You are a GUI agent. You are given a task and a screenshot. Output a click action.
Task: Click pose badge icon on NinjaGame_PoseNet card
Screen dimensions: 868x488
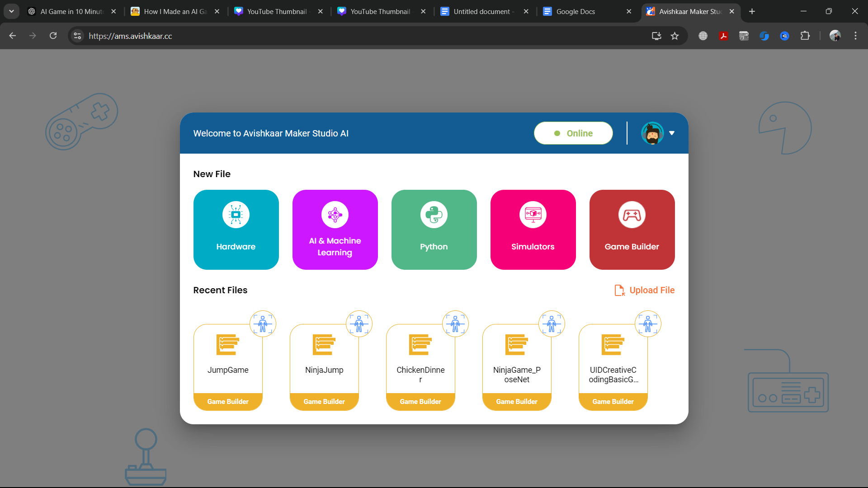[x=552, y=324]
